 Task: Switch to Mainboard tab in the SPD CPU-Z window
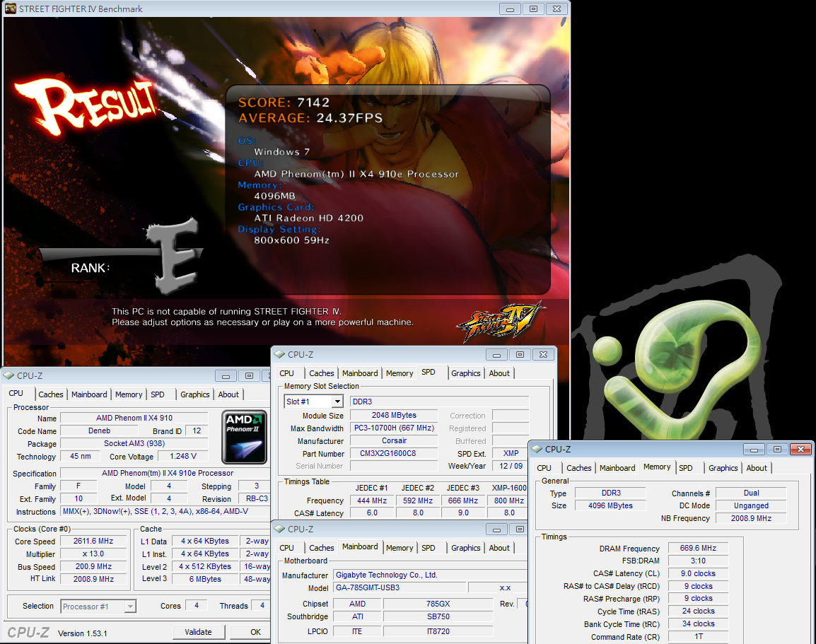click(x=360, y=373)
